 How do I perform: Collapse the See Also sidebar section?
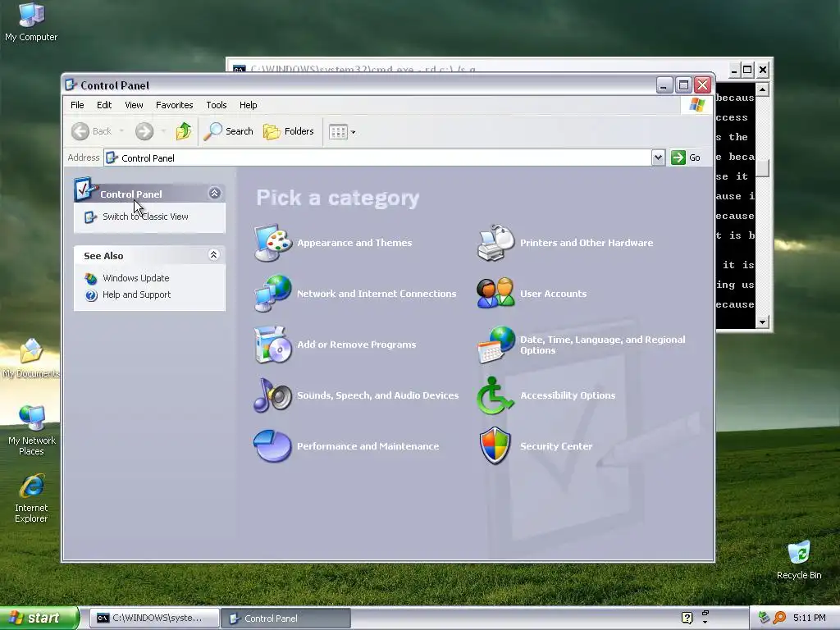(x=214, y=255)
